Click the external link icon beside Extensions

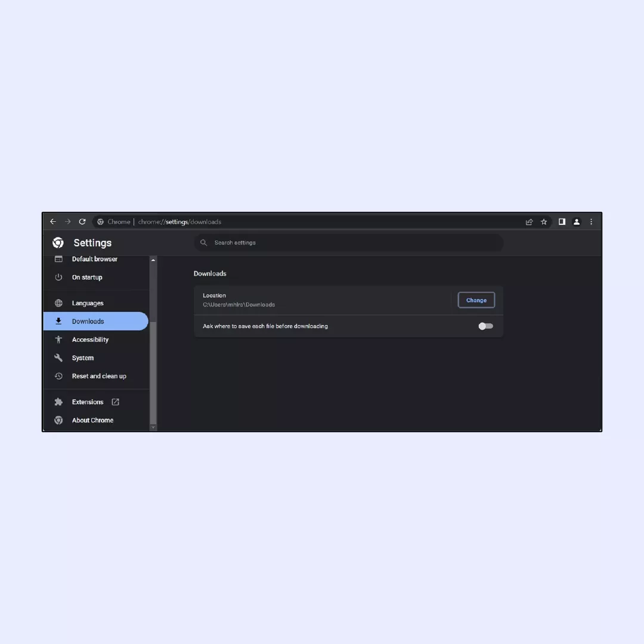116,402
